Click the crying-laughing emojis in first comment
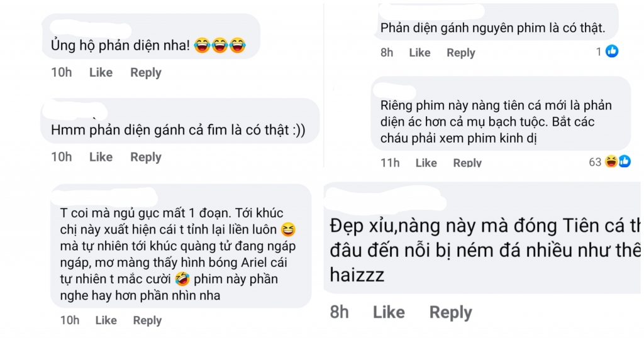Image resolution: width=644 pixels, height=338 pixels. pos(219,46)
